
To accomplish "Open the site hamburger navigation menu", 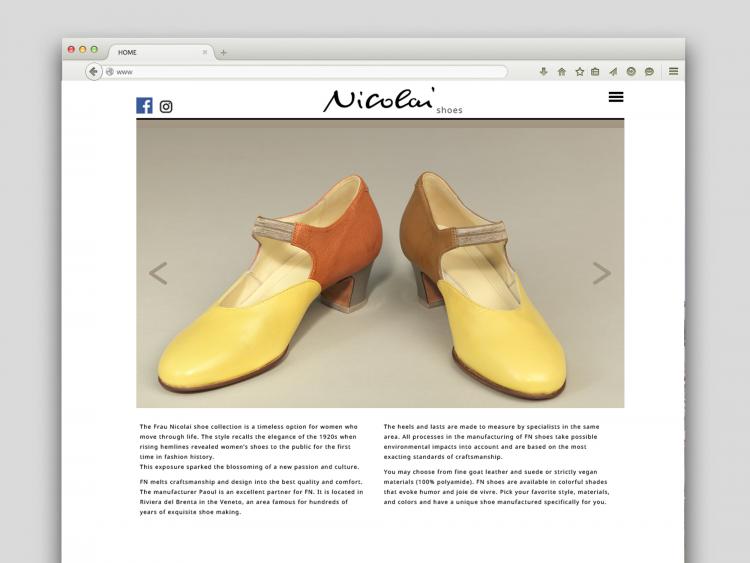I will click(x=616, y=97).
